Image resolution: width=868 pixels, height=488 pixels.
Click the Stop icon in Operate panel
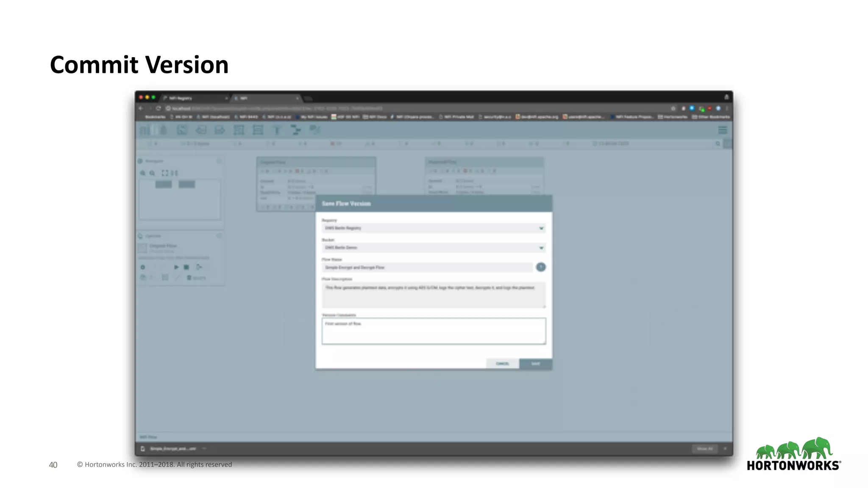pos(186,267)
